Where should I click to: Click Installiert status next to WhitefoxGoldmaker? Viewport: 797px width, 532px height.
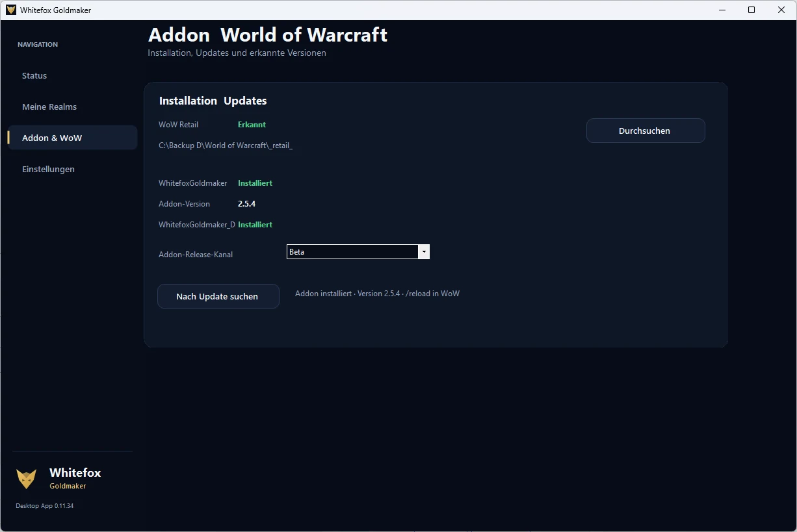pos(255,183)
